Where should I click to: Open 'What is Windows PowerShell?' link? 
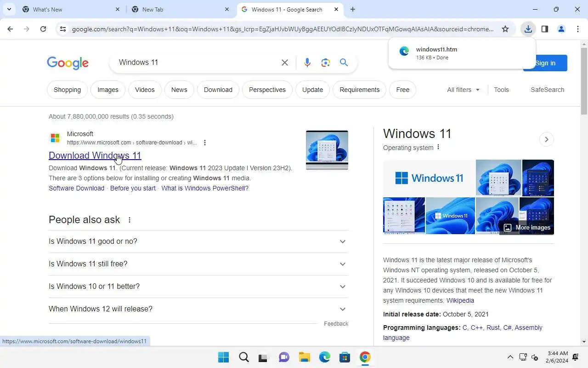point(205,188)
